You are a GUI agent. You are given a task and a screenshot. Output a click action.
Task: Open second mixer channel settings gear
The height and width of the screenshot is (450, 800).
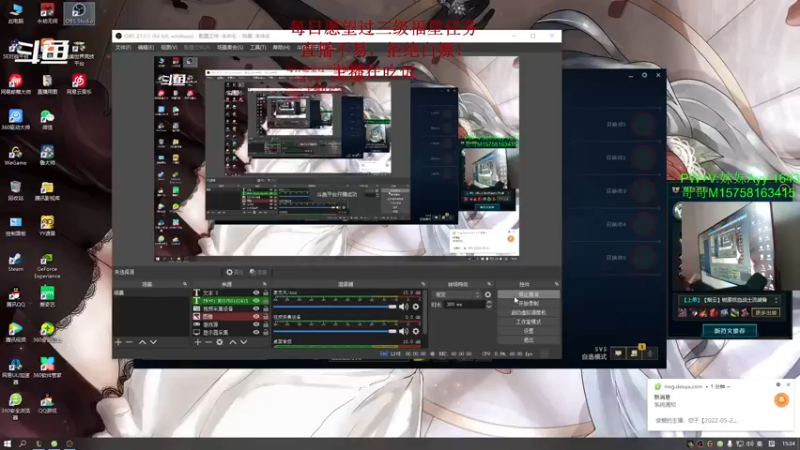pos(416,331)
